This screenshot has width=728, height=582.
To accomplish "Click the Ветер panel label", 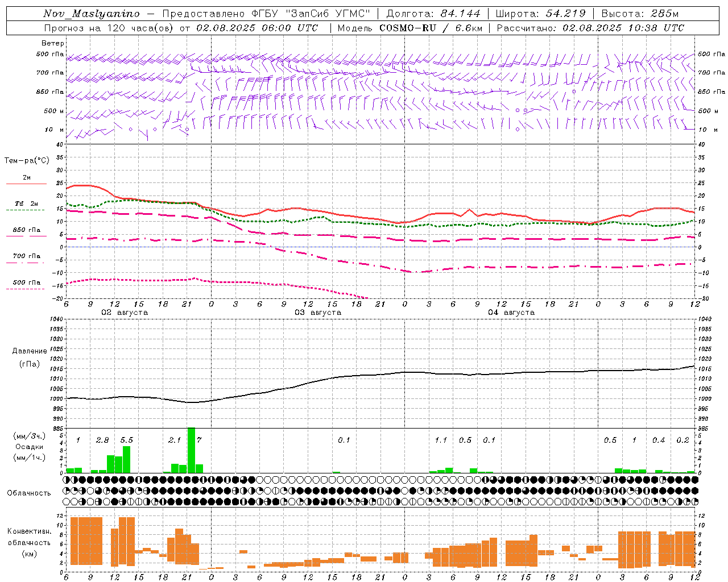I will point(52,43).
